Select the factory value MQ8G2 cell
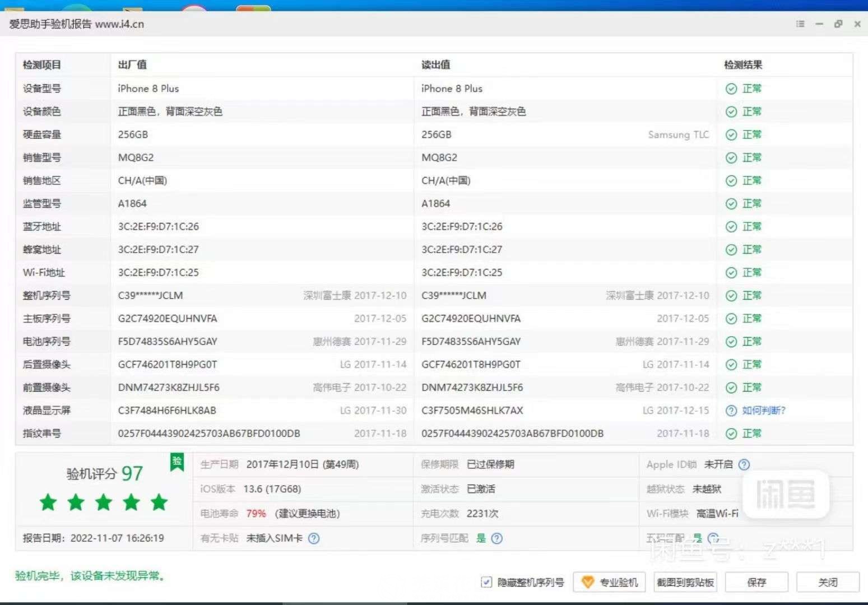Viewport: 868px width, 605px height. 136,157
